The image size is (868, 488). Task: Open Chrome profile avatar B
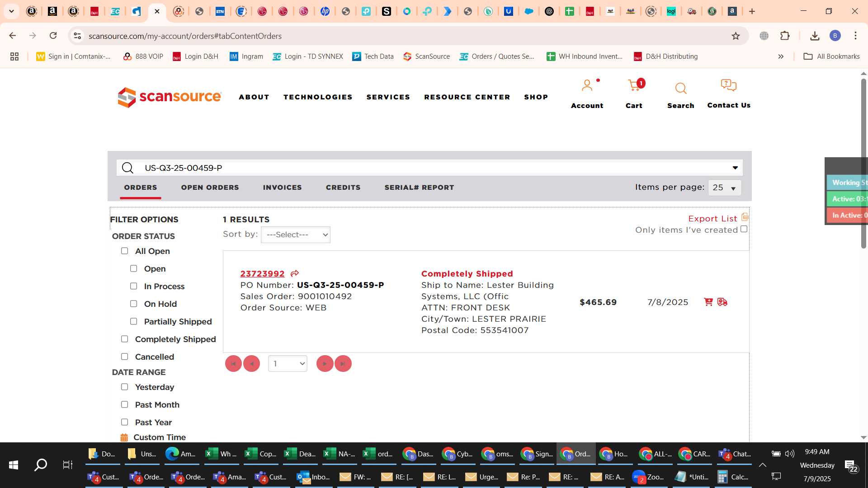click(x=835, y=36)
